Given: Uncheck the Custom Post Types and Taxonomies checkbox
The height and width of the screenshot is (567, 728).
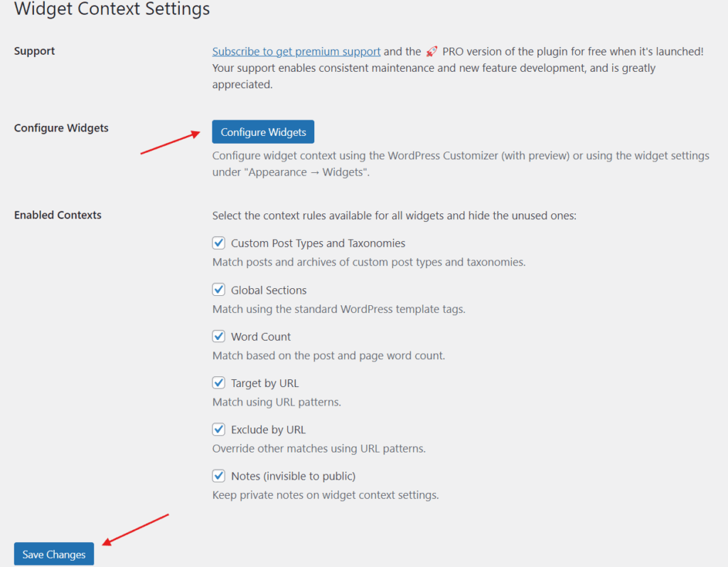Looking at the screenshot, I should point(219,243).
